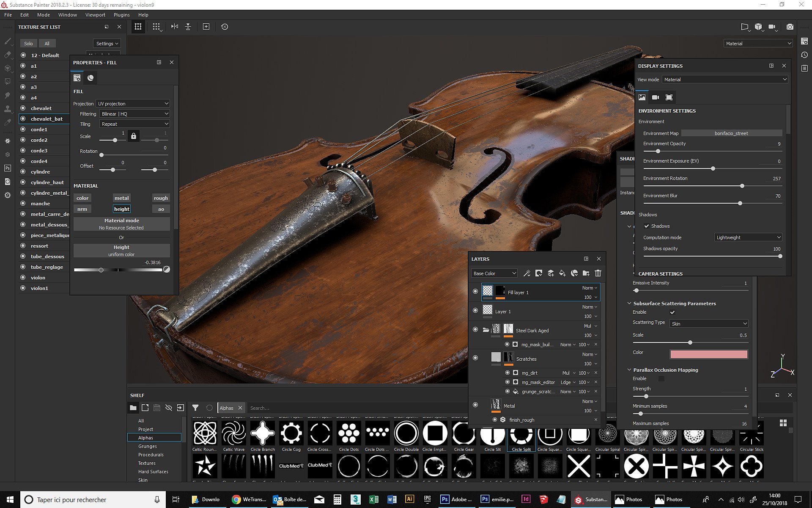
Task: Uncheck the Shadows checkbox
Action: [x=647, y=226]
